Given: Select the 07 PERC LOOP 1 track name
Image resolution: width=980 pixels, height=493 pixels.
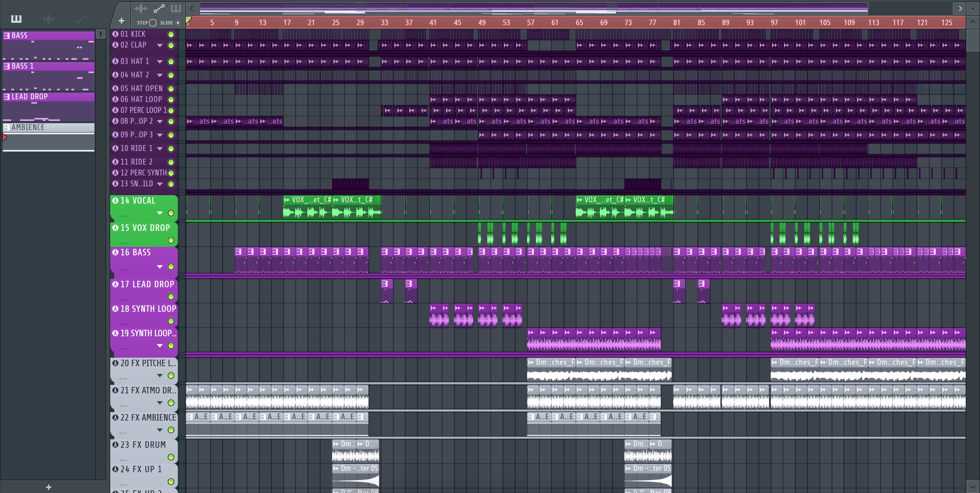Looking at the screenshot, I should point(143,110).
